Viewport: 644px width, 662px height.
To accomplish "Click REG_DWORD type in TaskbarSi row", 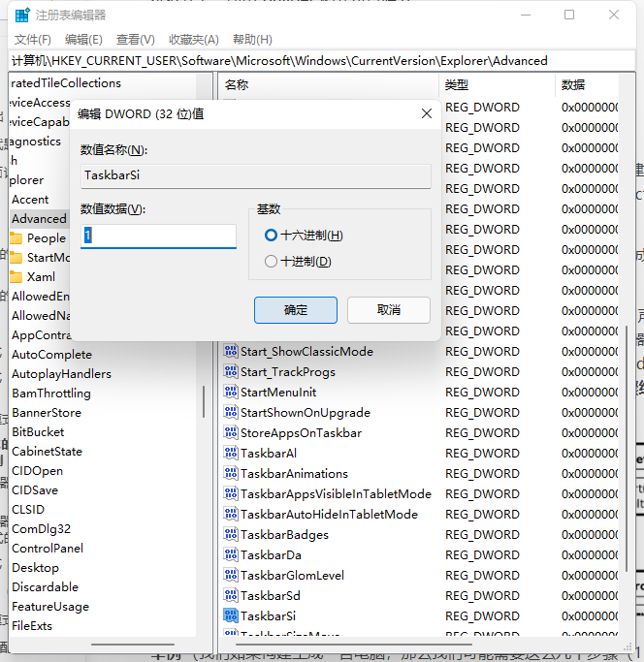I will 482,616.
